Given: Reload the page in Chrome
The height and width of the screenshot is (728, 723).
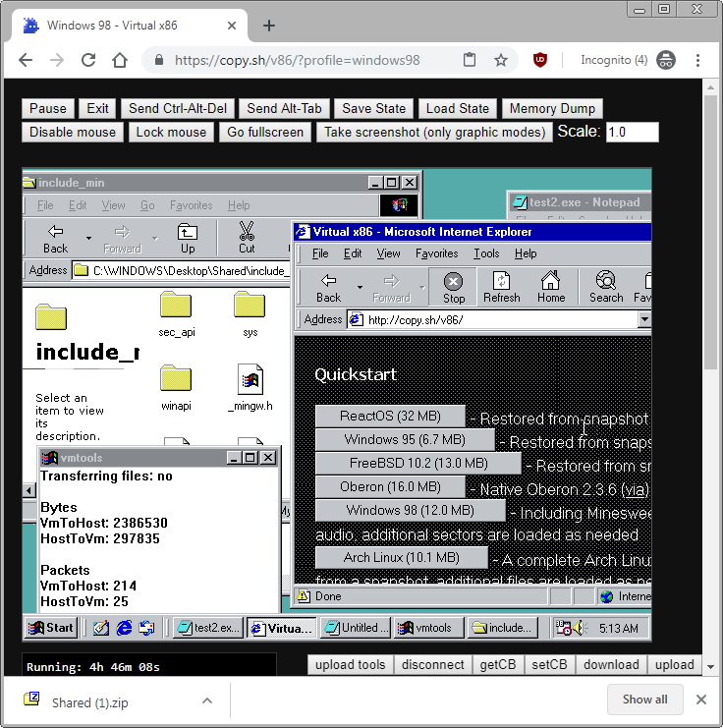Looking at the screenshot, I should pos(88,60).
